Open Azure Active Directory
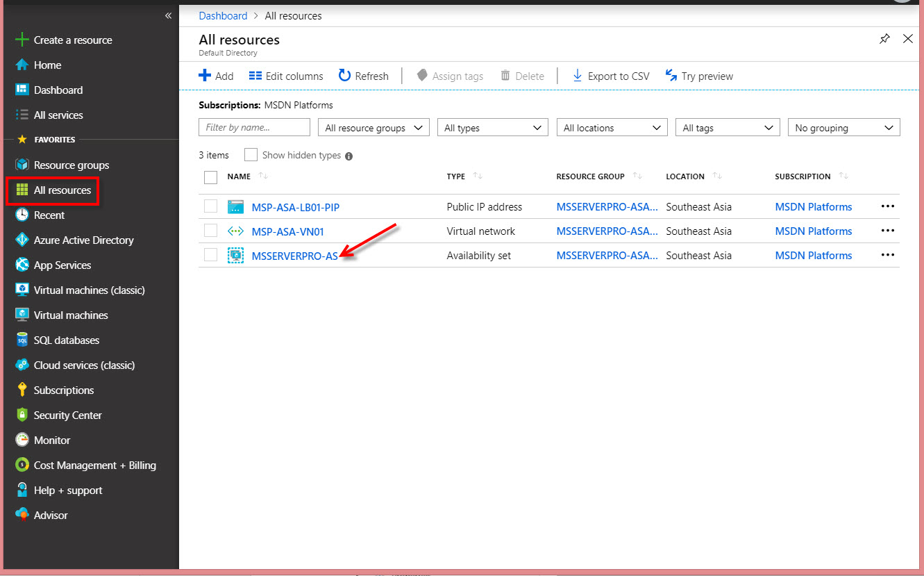Screen dimensions: 924x576 (84, 240)
